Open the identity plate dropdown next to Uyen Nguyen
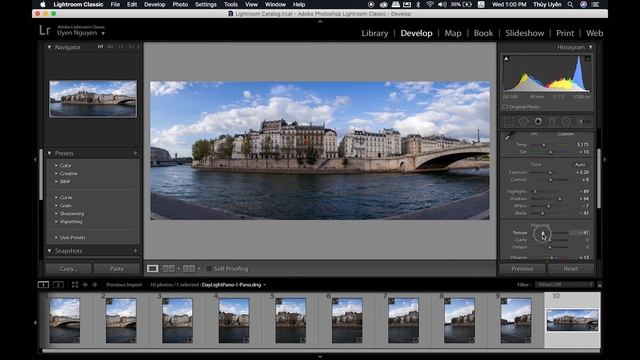Image resolution: width=640 pixels, height=360 pixels. pyautogui.click(x=103, y=33)
